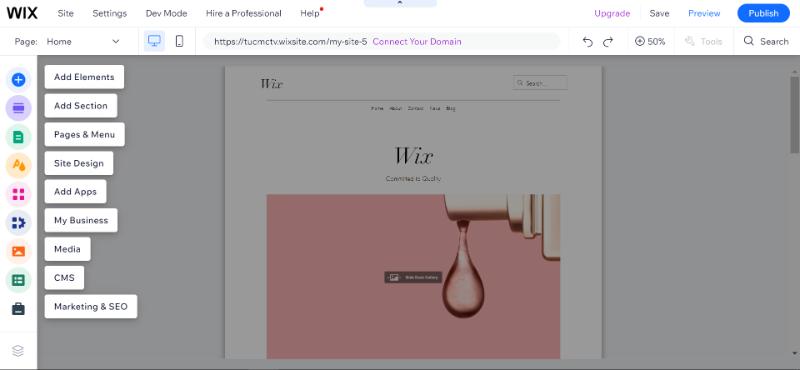800x370 pixels.
Task: Open the editor Search
Action: (x=766, y=41)
